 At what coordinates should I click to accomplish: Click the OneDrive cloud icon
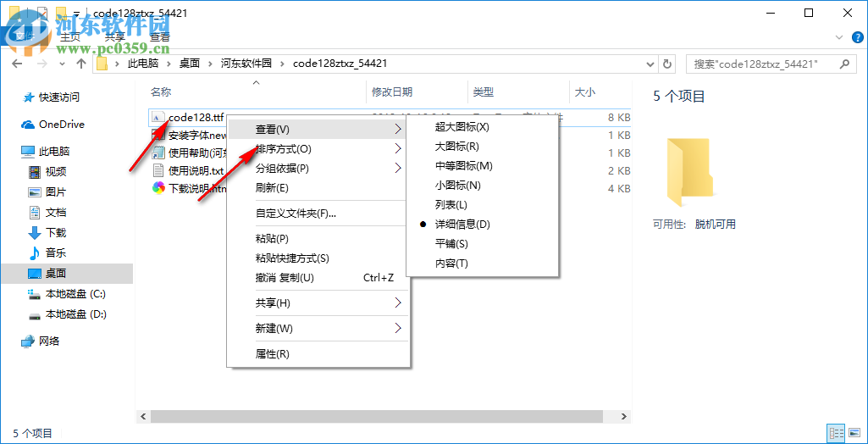[28, 125]
